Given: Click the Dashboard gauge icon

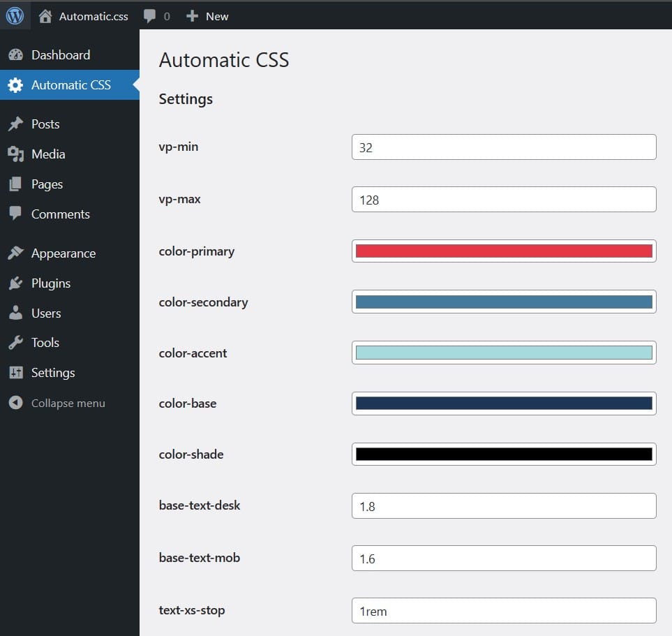Looking at the screenshot, I should [15, 55].
